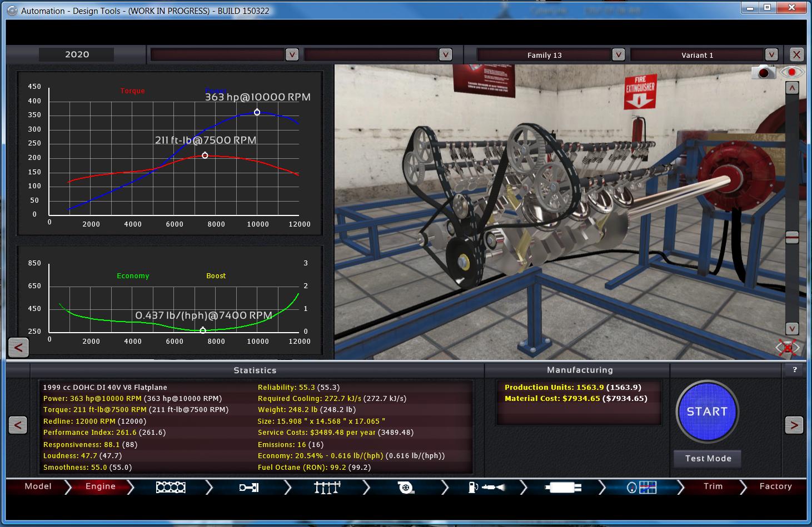Click the peak torque marker on graph
This screenshot has width=812, height=527.
205,155
